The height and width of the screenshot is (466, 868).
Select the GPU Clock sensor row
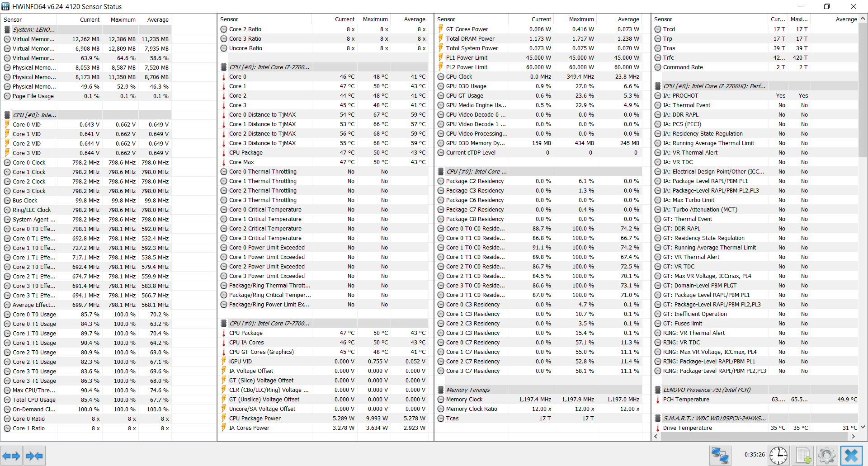point(463,76)
